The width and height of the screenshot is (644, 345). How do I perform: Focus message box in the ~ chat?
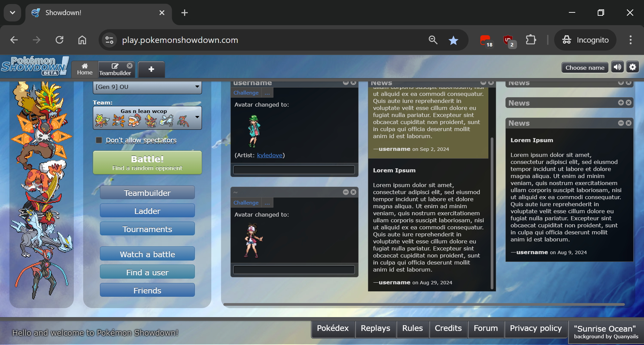coord(294,270)
